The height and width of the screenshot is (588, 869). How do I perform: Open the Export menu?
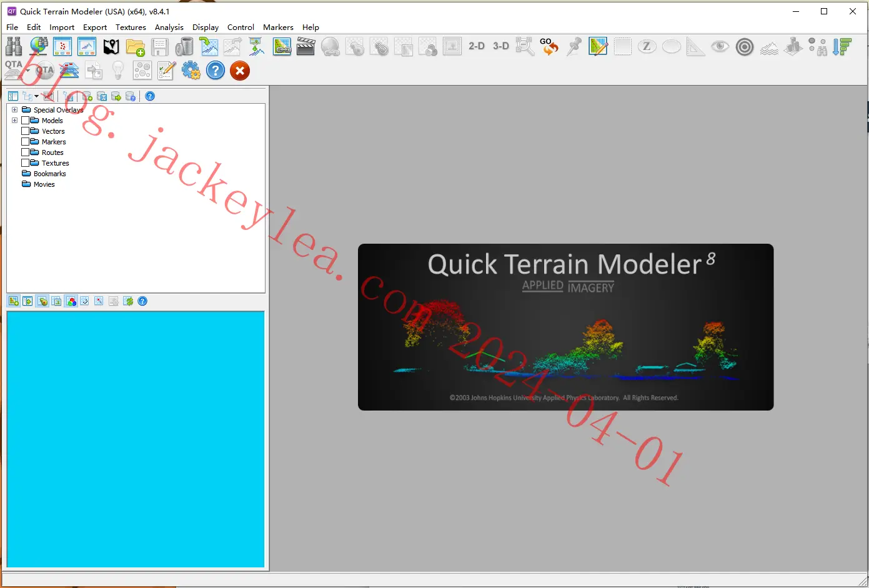(x=95, y=27)
